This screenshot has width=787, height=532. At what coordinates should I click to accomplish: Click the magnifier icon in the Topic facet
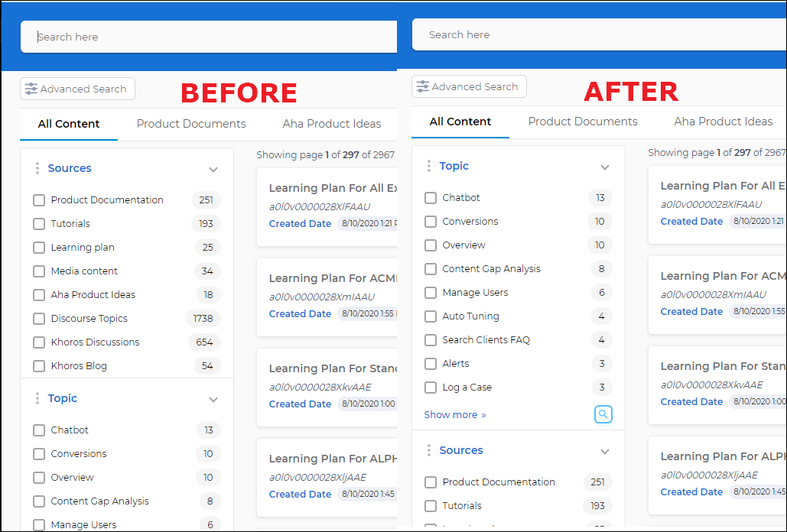pyautogui.click(x=603, y=414)
